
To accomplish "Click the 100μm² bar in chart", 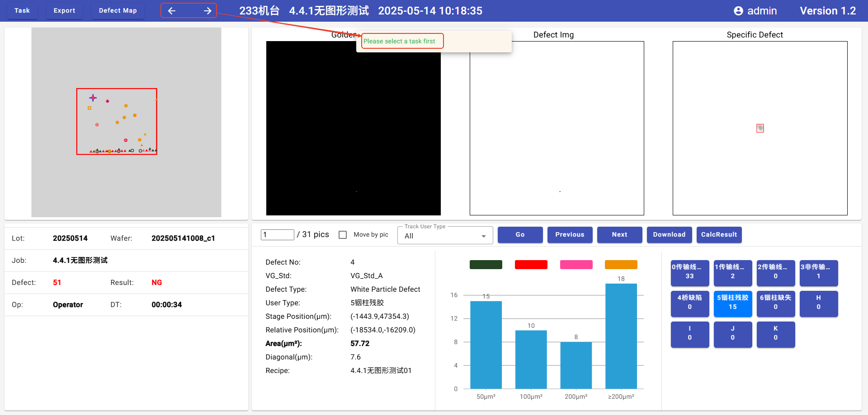I will click(531, 359).
